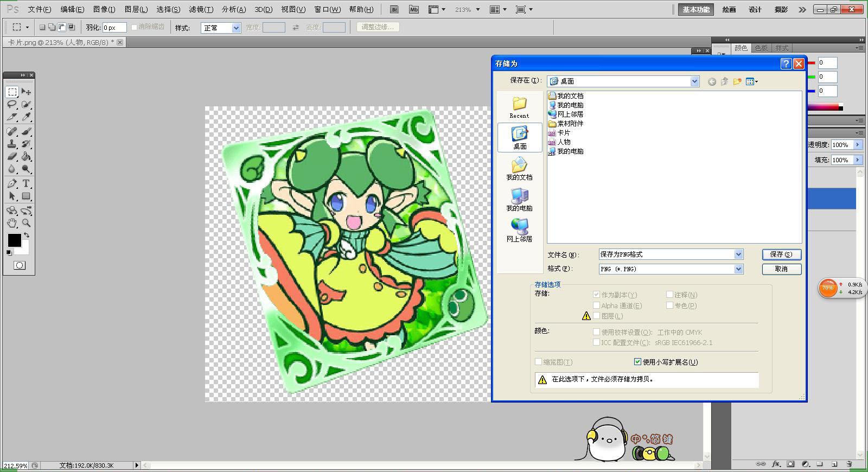The height and width of the screenshot is (472, 868).
Task: Toggle the 作为副本 checkbox
Action: pyautogui.click(x=596, y=295)
